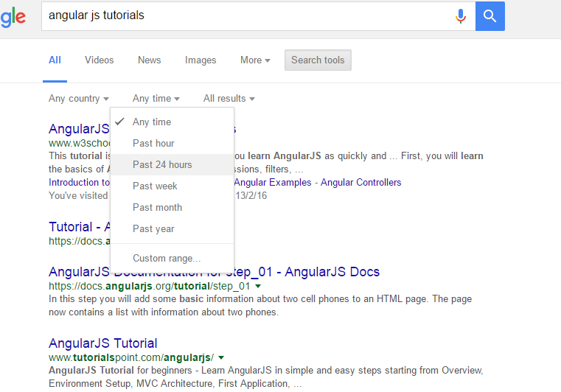Open the All results filter dropdown
Viewport: 561px width, 392px height.
pyautogui.click(x=229, y=98)
